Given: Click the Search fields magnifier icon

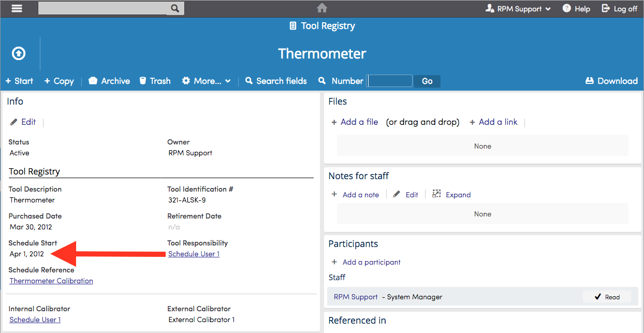Looking at the screenshot, I should point(249,81).
